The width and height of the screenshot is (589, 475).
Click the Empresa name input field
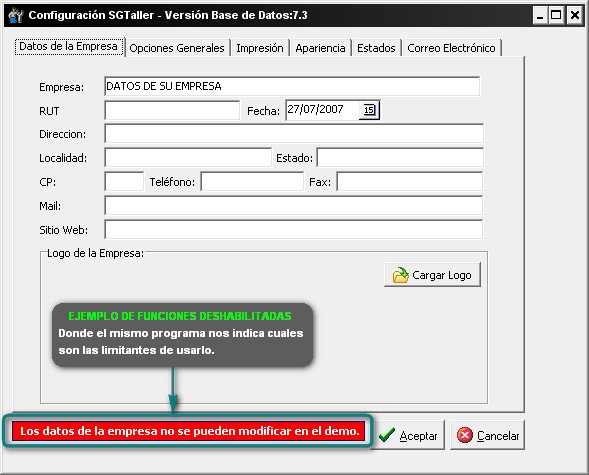(x=292, y=86)
